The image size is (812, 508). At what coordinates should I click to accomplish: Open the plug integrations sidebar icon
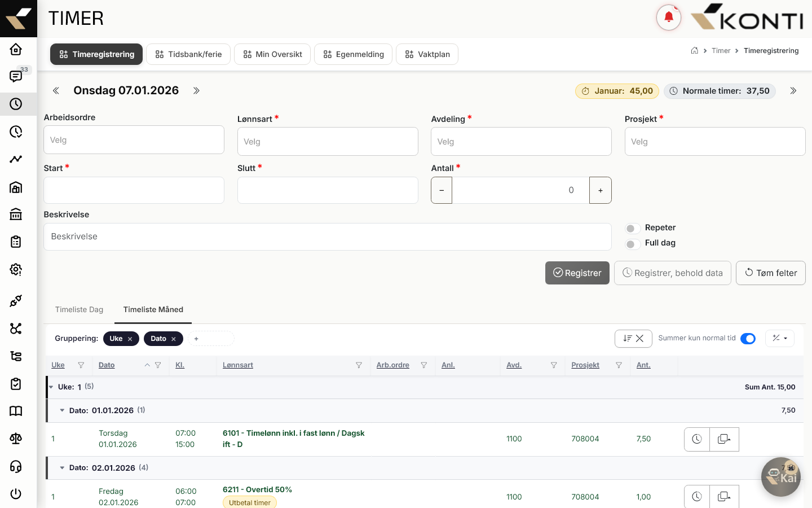16,301
